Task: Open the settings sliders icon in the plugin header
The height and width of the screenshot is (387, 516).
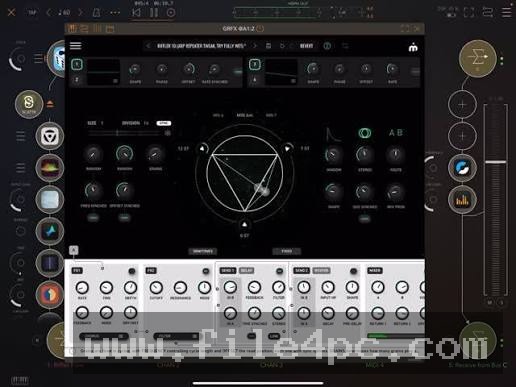Action: click(x=345, y=46)
